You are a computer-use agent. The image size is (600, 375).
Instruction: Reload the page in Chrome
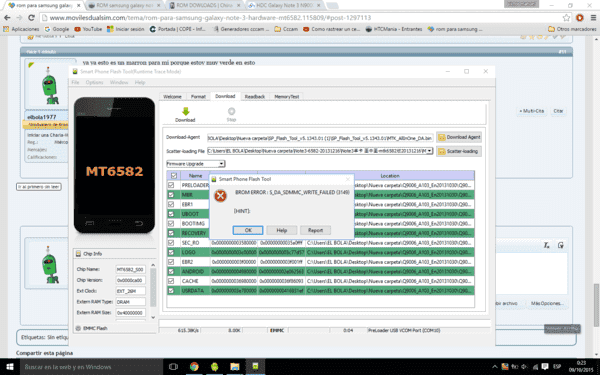click(x=31, y=18)
